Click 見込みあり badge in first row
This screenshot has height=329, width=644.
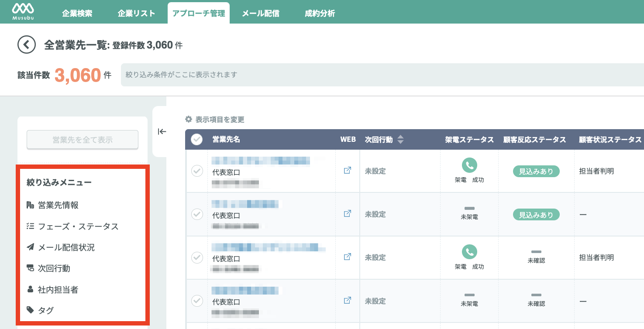click(x=536, y=171)
